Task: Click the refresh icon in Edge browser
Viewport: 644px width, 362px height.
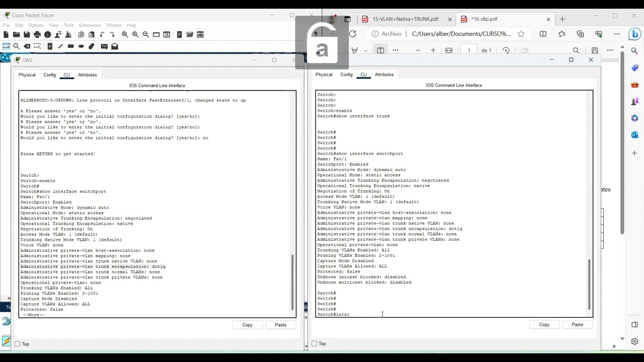Action: [353, 34]
